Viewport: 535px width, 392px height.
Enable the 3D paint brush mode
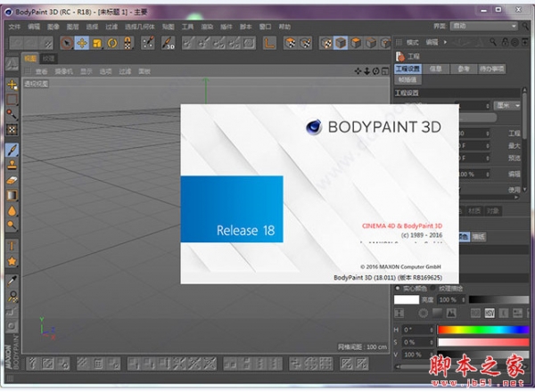pos(169,44)
